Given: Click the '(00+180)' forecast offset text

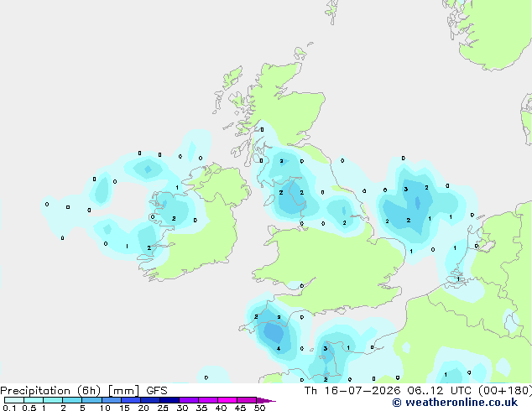Looking at the screenshot, I should point(505,391).
